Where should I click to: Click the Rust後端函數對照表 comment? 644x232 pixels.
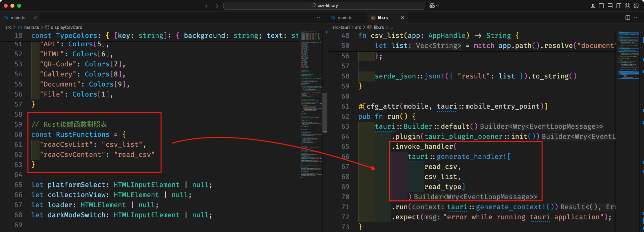click(x=69, y=124)
